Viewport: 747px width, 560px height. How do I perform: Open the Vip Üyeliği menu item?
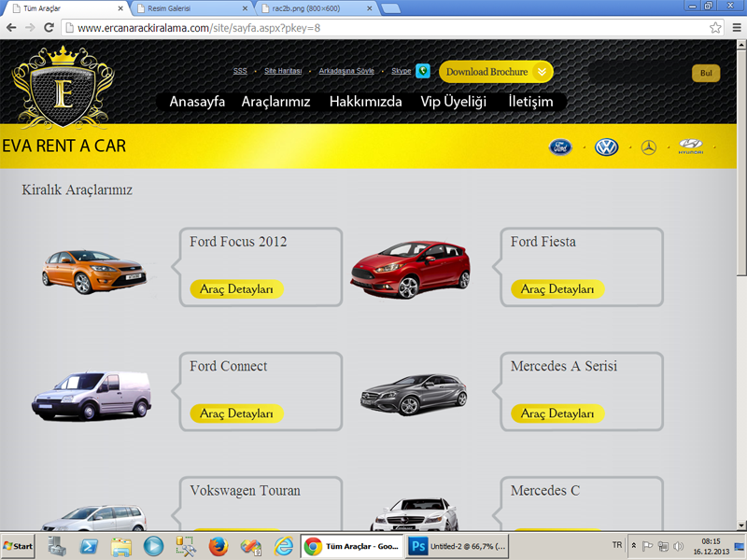[453, 102]
